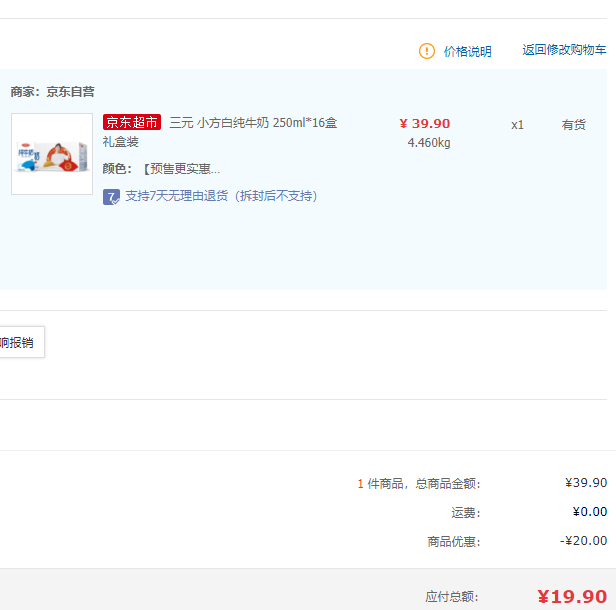The height and width of the screenshot is (610, 616).
Task: Return via 返回修改购物车 link
Action: [x=564, y=50]
